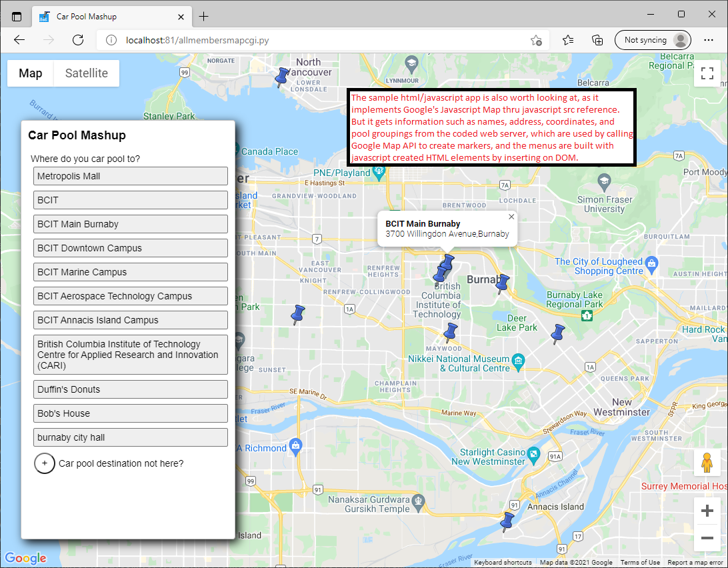Click the Surrey Memorial label on the map

click(x=684, y=486)
